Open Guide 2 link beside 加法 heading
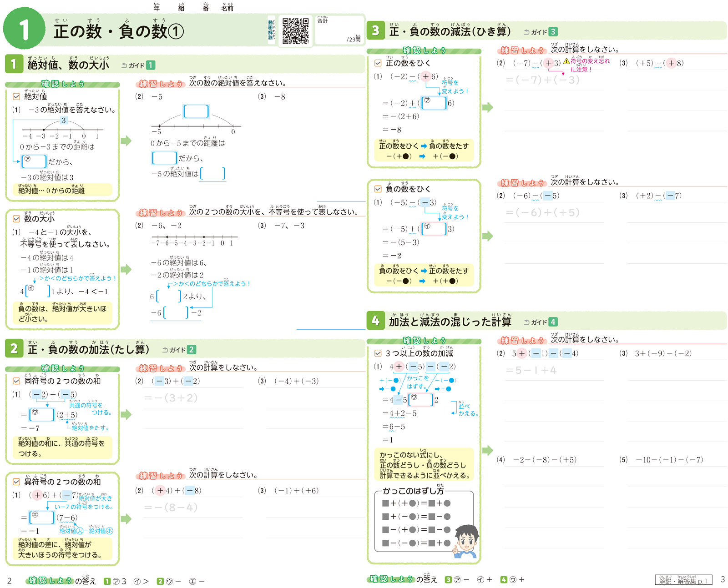Viewport: 728px width, 588px height. (x=179, y=350)
